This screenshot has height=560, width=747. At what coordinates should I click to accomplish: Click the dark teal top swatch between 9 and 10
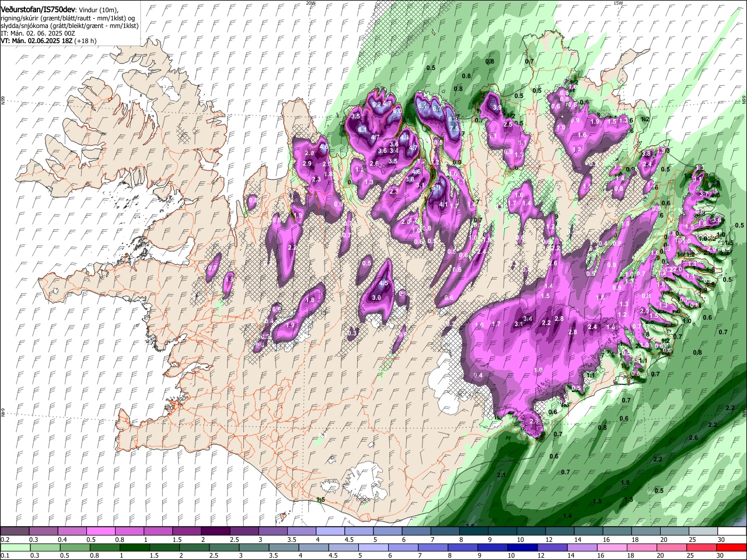tap(502, 531)
